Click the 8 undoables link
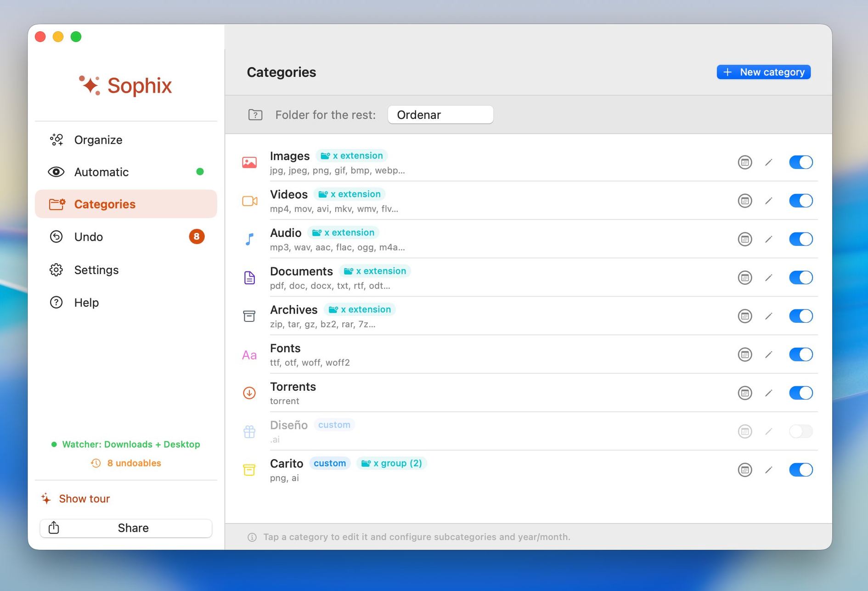Screen dimensions: 868x591 [x=126, y=463]
